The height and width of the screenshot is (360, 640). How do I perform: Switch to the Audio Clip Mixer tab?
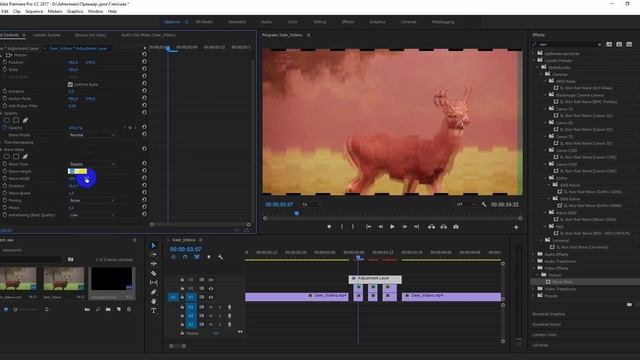tap(148, 35)
